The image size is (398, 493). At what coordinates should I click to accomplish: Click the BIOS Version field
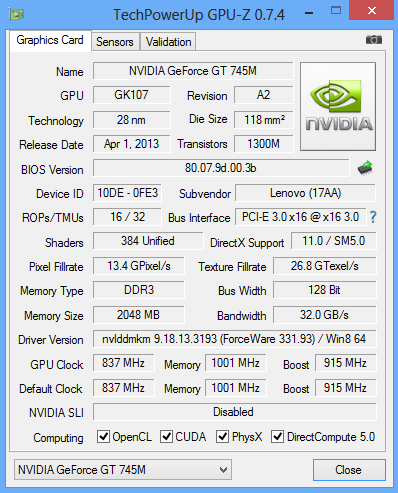221,168
